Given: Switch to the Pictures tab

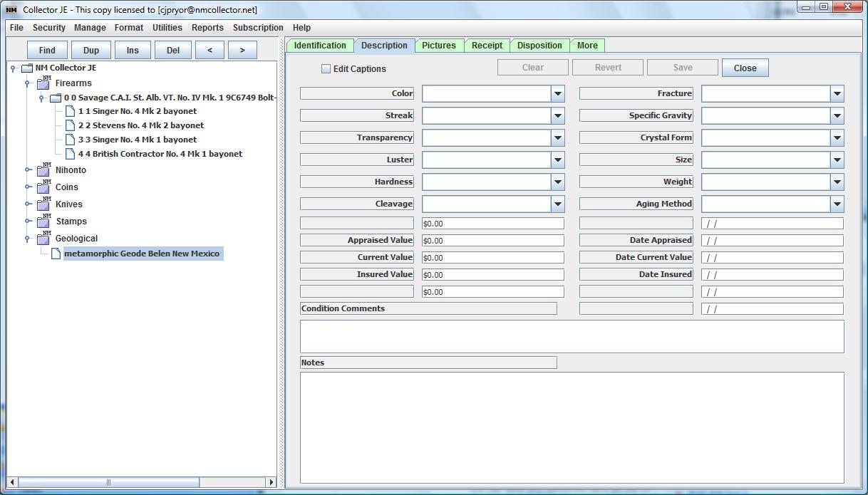Looking at the screenshot, I should click(x=438, y=46).
